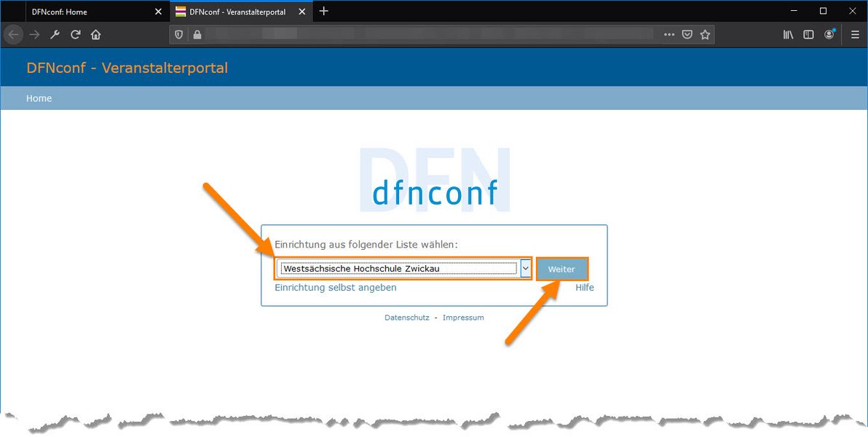Open the Datenschutz link
This screenshot has height=437, width=868.
point(407,318)
